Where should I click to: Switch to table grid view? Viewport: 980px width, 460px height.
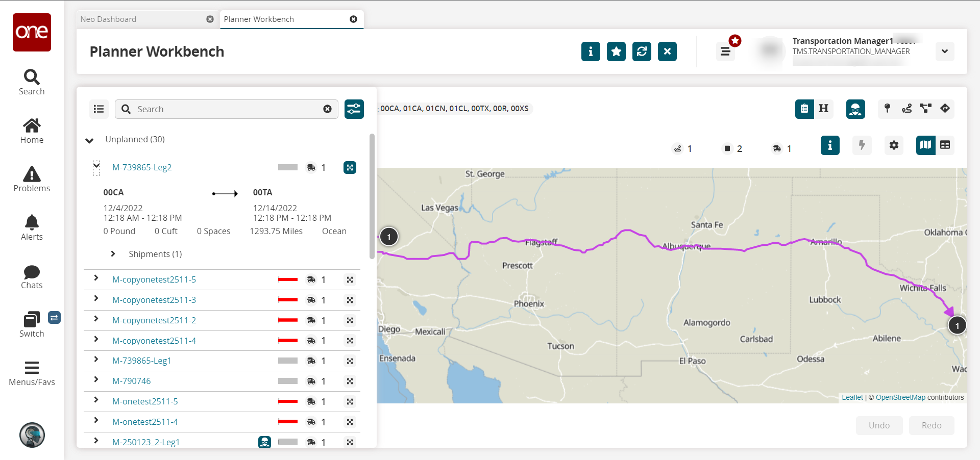pos(945,145)
